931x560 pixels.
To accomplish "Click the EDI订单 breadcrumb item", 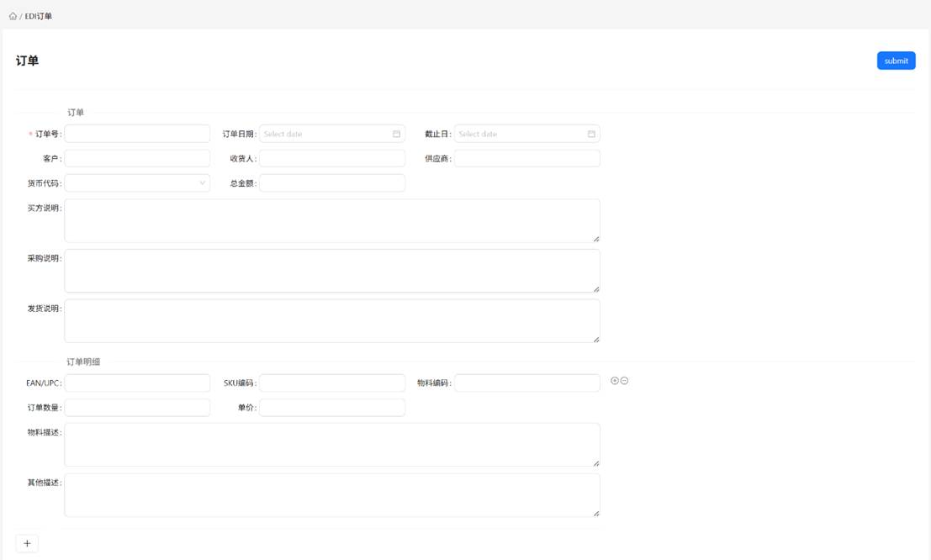I will tap(39, 16).
